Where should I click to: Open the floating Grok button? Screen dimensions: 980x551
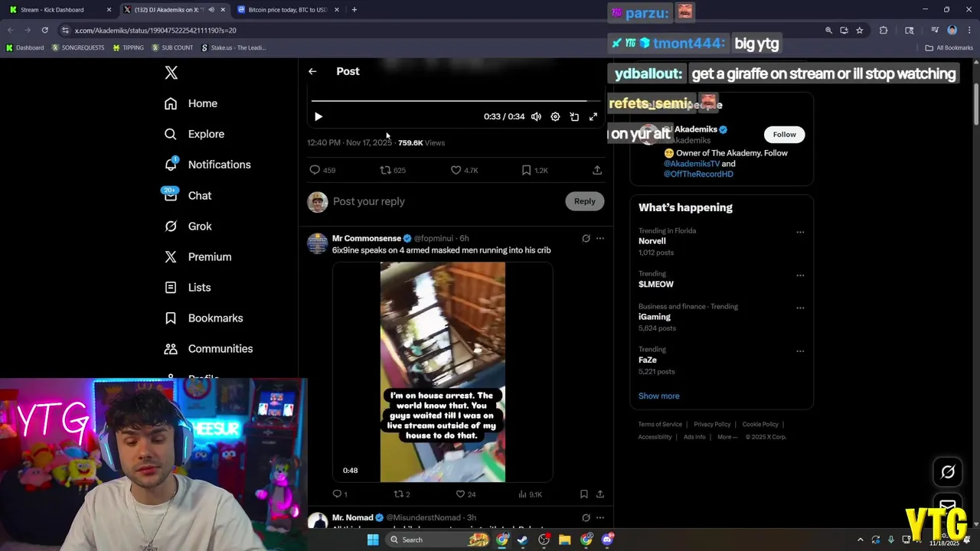coord(948,472)
